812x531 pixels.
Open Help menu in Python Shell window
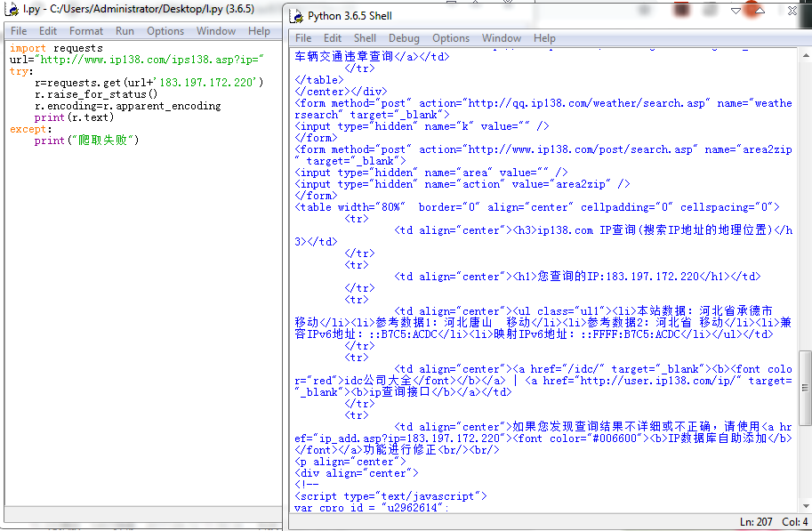[544, 38]
